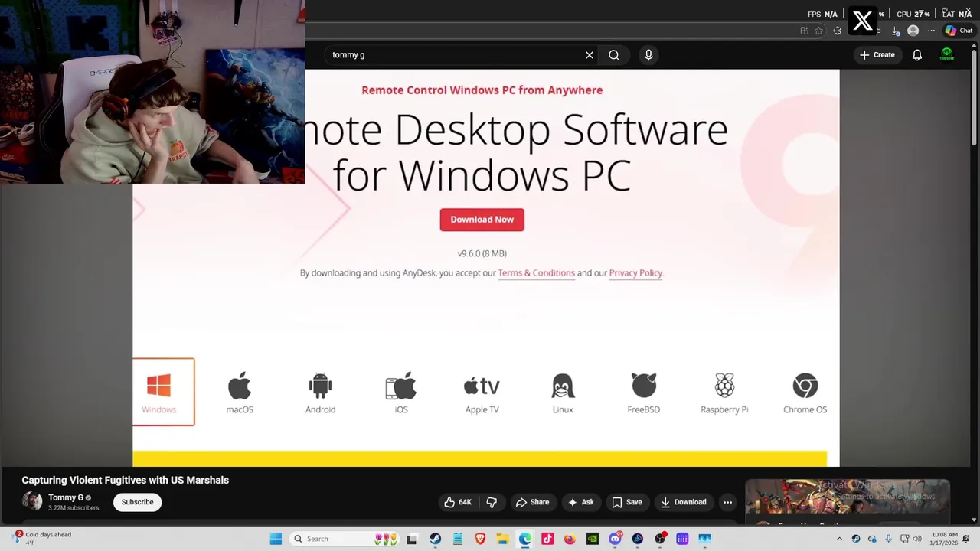
Task: Open Edge Downloads icon
Action: [895, 31]
